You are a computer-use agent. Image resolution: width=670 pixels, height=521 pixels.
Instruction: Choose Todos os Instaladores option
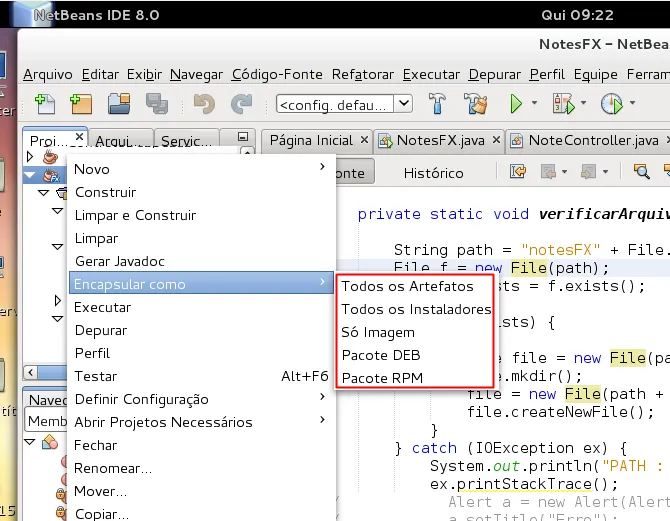click(x=416, y=309)
